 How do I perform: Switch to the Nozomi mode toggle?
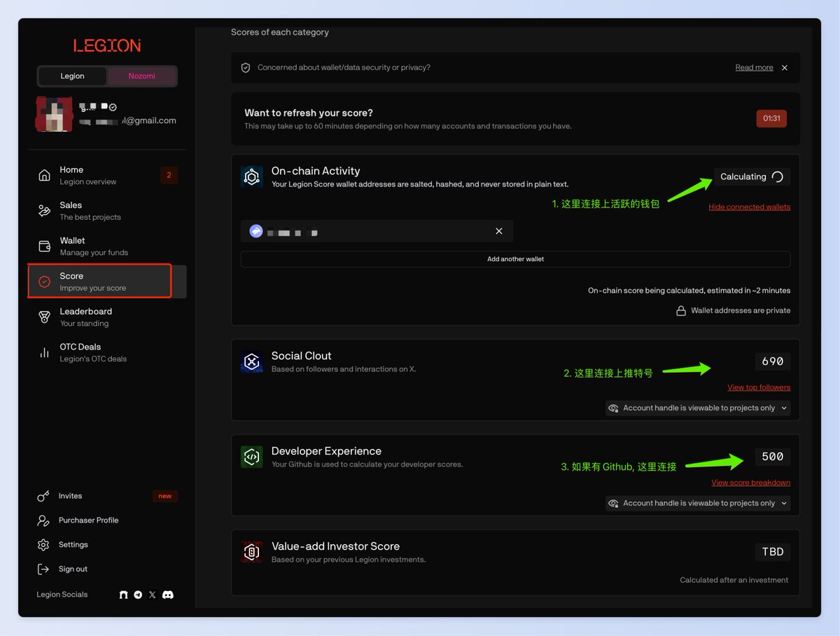point(141,76)
